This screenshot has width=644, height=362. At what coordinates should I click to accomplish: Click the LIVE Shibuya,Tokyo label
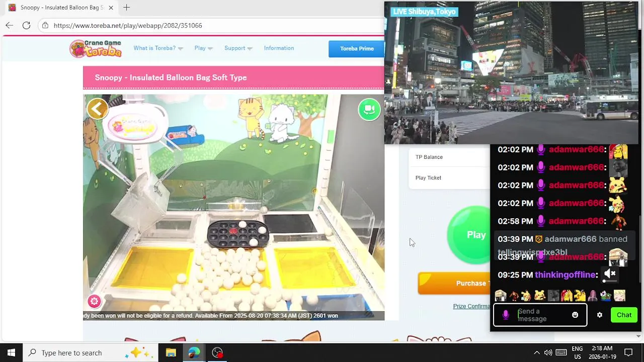424,12
